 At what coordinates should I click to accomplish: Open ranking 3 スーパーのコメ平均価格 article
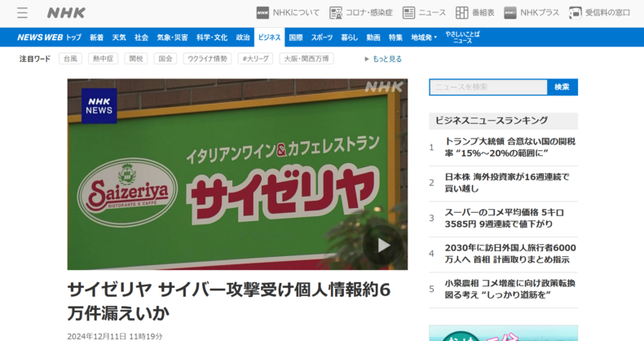click(x=505, y=218)
